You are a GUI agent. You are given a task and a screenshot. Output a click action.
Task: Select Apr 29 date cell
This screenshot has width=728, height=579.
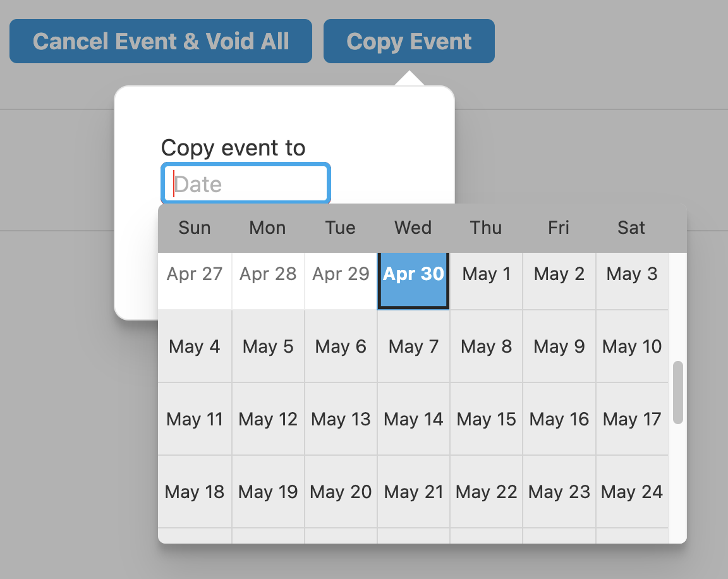point(341,274)
